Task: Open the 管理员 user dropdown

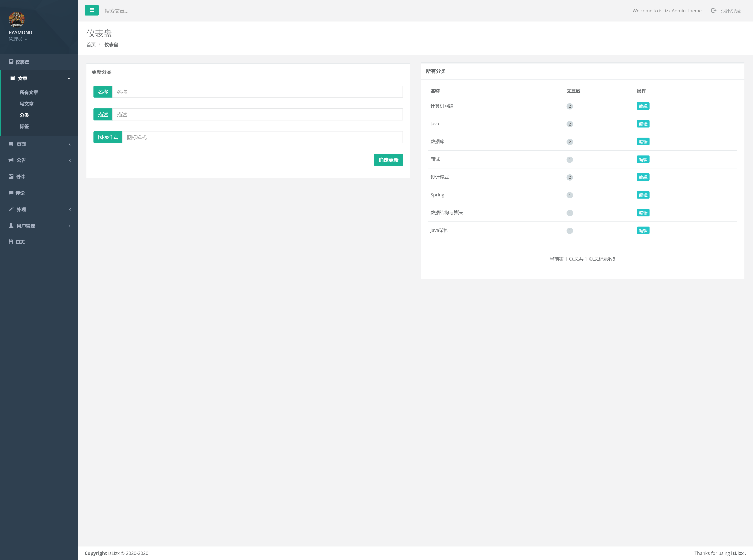Action: pyautogui.click(x=18, y=39)
